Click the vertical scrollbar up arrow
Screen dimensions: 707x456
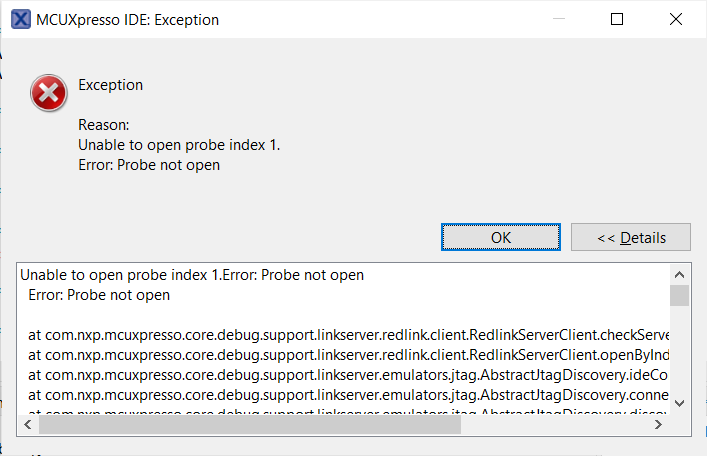(679, 274)
